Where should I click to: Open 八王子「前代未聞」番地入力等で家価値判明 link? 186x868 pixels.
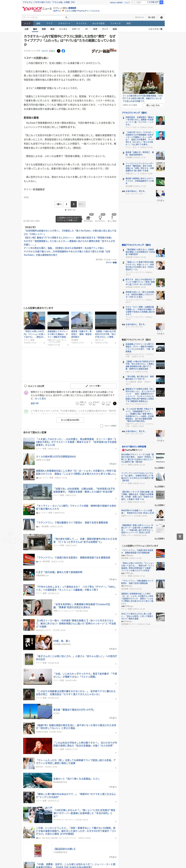pos(59,572)
